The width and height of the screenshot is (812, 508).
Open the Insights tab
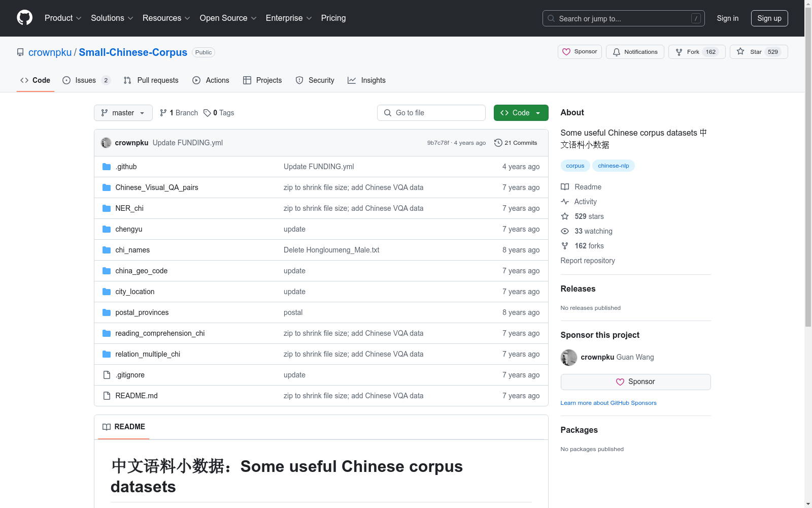click(x=366, y=80)
